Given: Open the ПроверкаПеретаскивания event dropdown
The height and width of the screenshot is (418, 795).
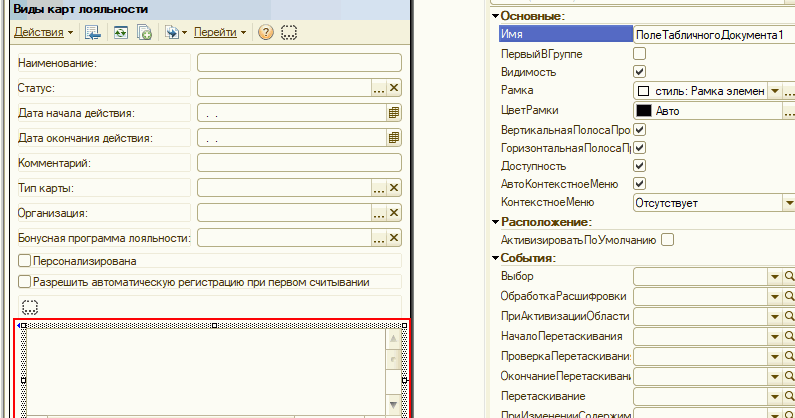Looking at the screenshot, I should point(775,357).
